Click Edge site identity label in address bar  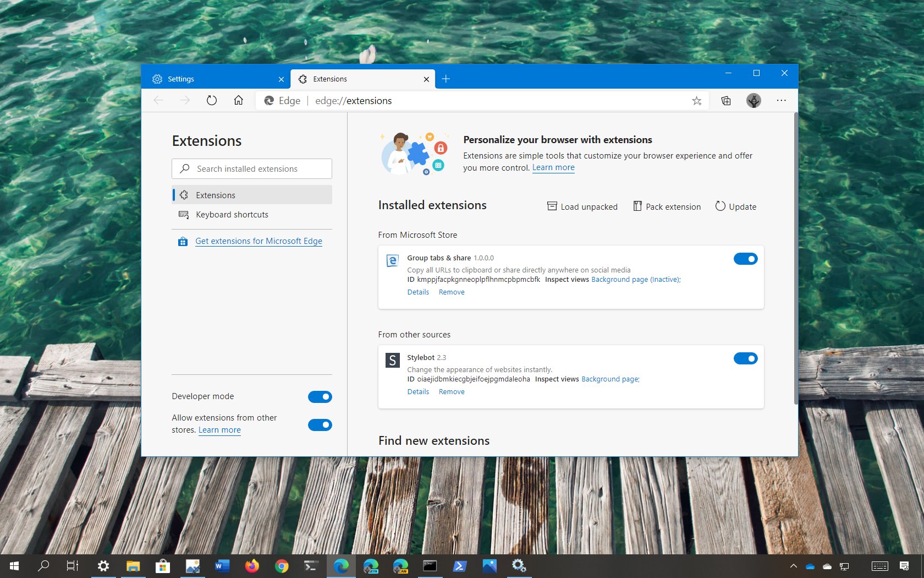click(x=283, y=101)
